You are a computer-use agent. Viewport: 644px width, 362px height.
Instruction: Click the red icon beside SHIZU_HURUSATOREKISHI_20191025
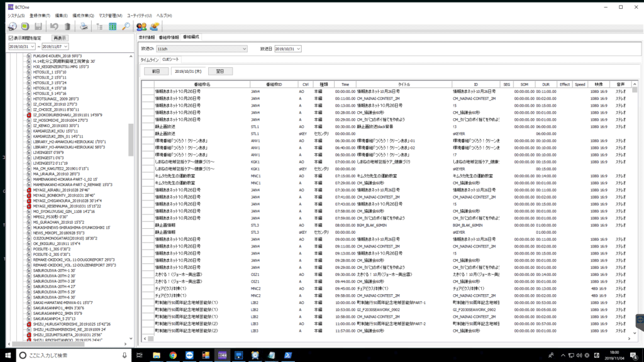tap(29, 324)
